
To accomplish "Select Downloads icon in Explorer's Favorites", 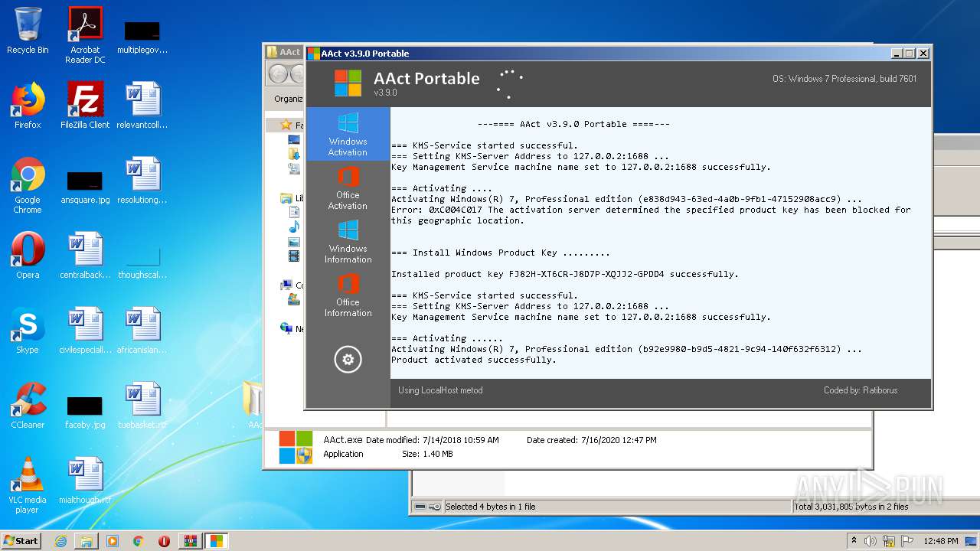I will 294,154.
